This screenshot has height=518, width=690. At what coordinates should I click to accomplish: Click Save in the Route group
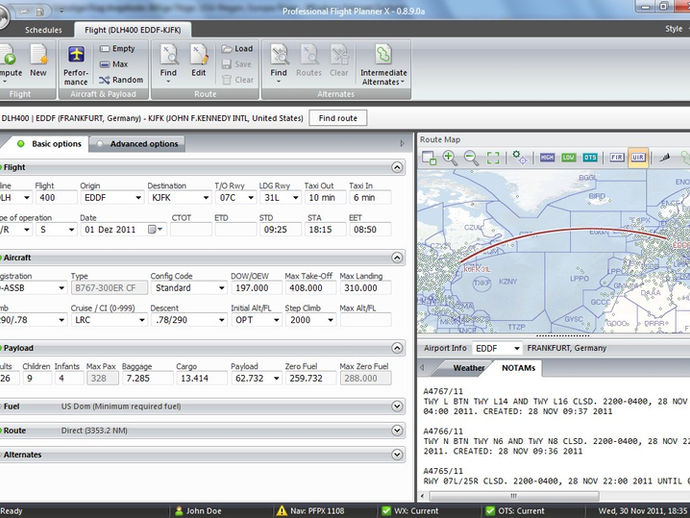click(x=237, y=64)
